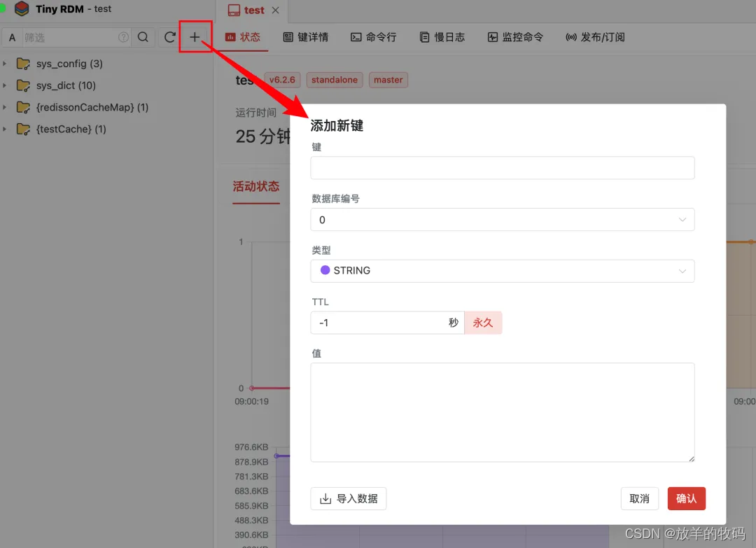Expand the {testCache} folder arrow

point(5,129)
